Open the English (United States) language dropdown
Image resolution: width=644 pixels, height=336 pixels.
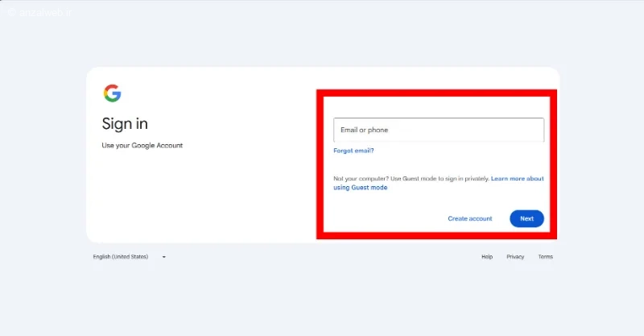coord(129,256)
